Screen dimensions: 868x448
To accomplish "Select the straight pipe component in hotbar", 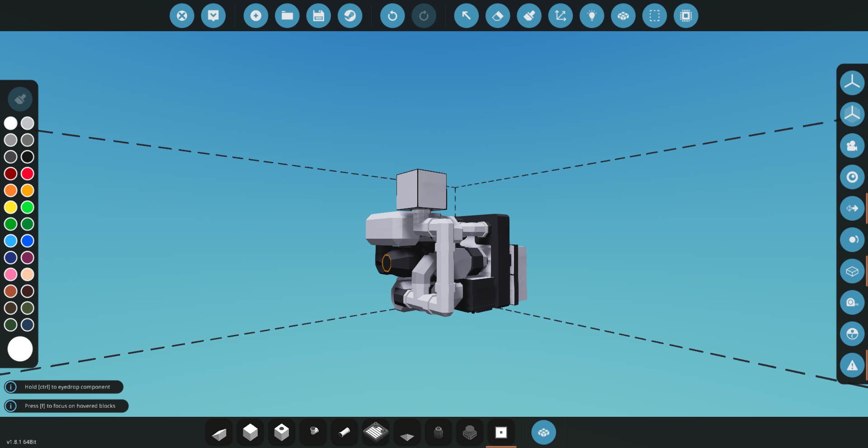I will [344, 433].
